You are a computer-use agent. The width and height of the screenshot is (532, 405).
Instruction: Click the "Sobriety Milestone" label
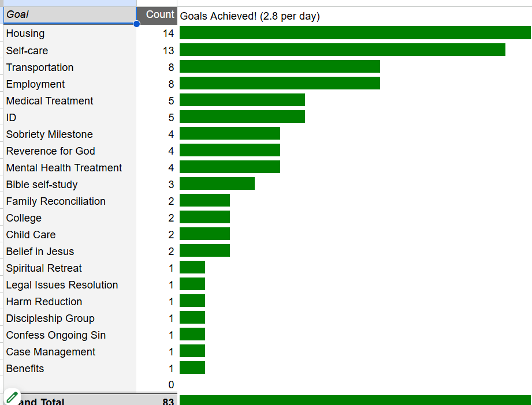pos(50,134)
